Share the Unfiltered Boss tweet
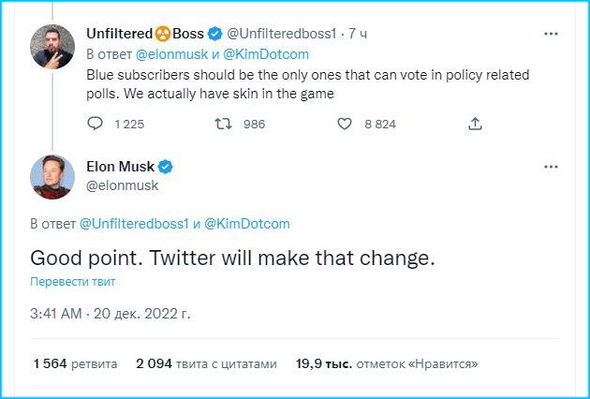The image size is (590, 399). (x=475, y=123)
